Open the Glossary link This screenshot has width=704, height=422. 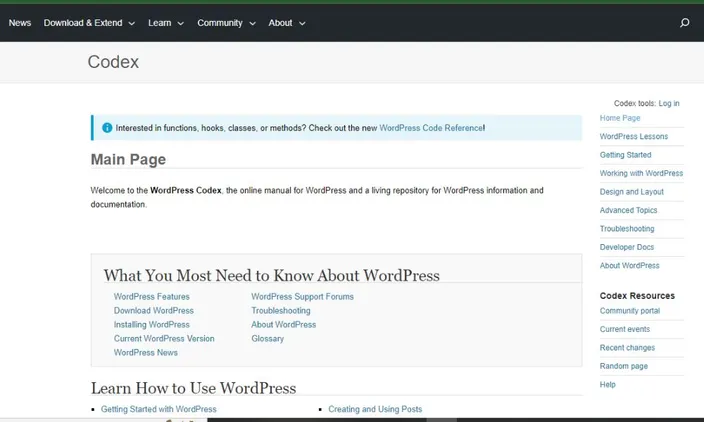(x=268, y=338)
